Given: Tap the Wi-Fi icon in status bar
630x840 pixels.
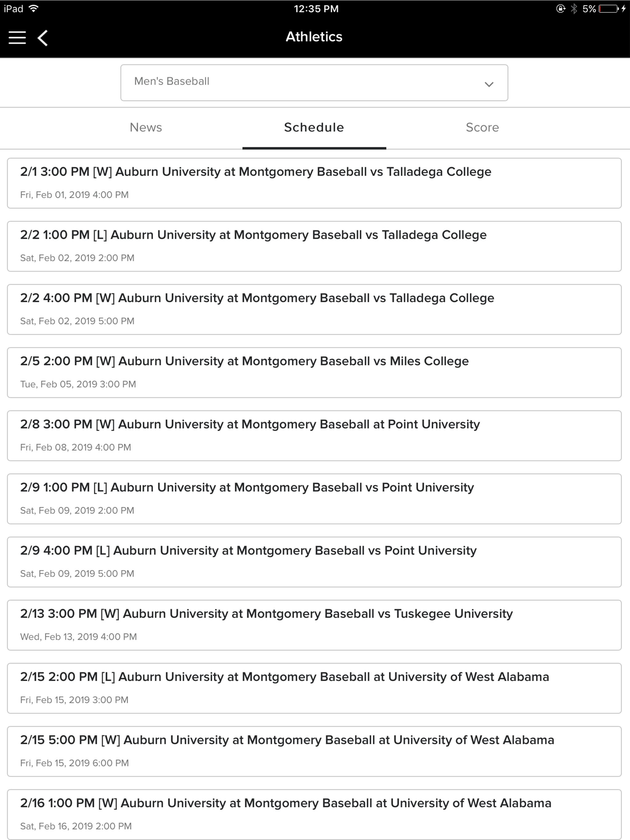Looking at the screenshot, I should tap(34, 8).
